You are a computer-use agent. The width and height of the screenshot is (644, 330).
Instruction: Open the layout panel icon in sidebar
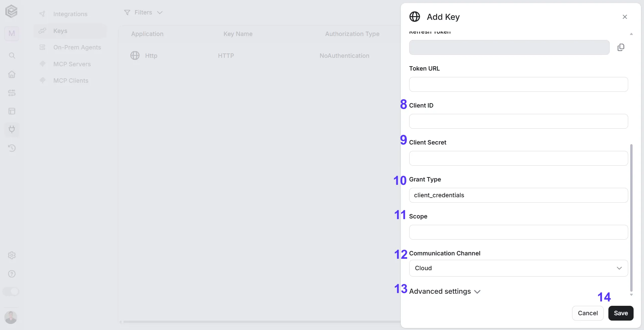coord(12,111)
